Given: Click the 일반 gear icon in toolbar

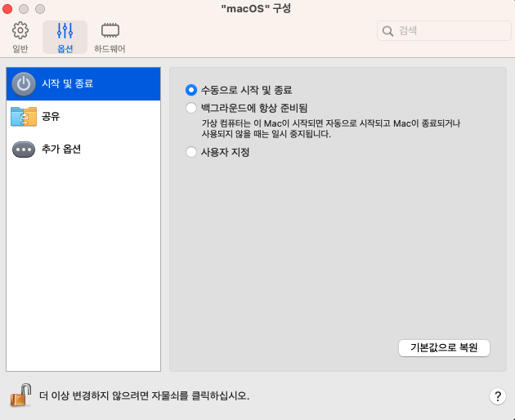Looking at the screenshot, I should point(20,31).
